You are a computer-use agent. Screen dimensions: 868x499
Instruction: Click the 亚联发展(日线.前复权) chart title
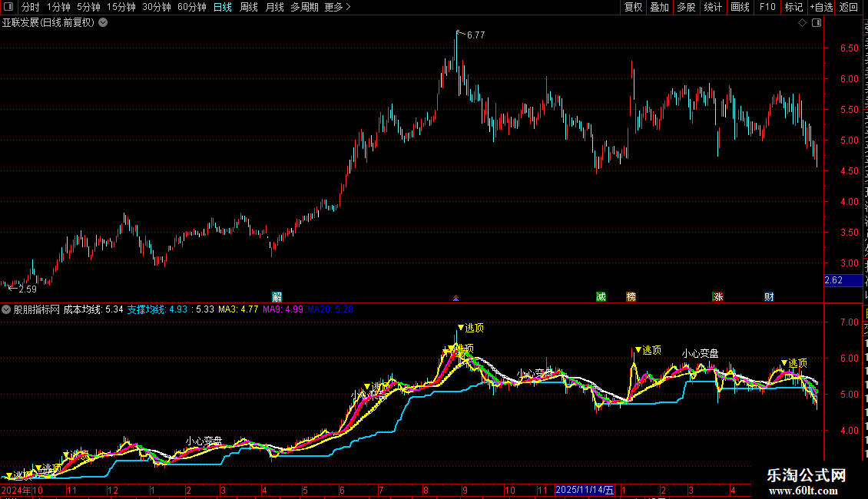[48, 23]
